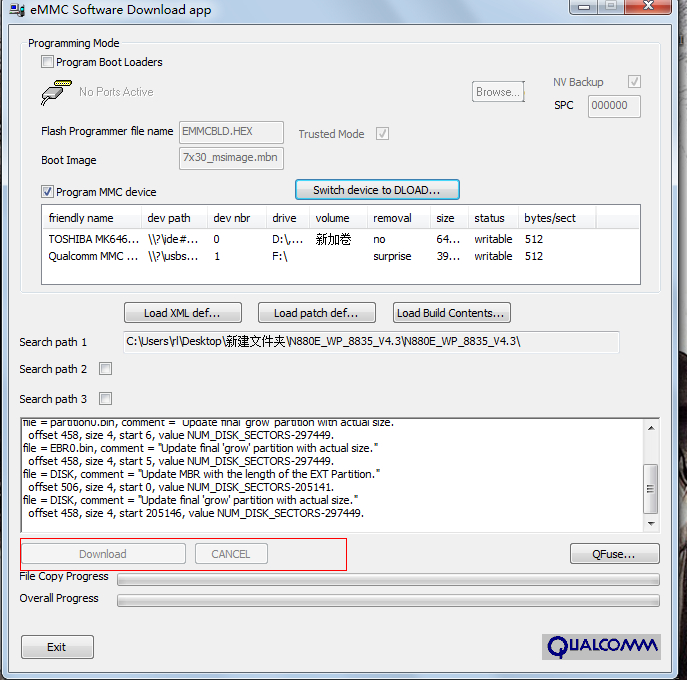Click the status column header
The width and height of the screenshot is (687, 680).
pyautogui.click(x=493, y=218)
